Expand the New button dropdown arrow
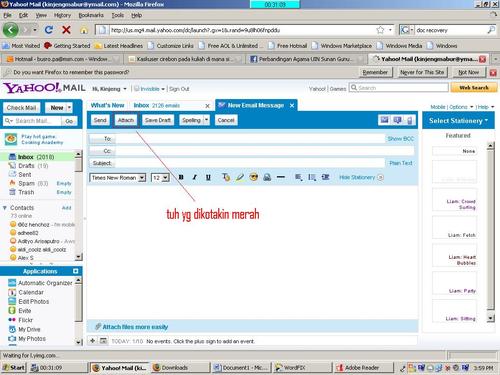This screenshot has width=500, height=375. (x=69, y=108)
